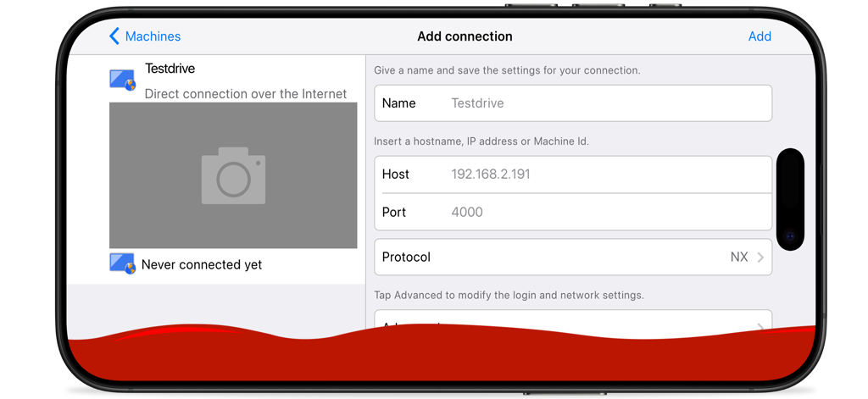Click the NX protocol value
This screenshot has width=868, height=399.
[x=739, y=258]
